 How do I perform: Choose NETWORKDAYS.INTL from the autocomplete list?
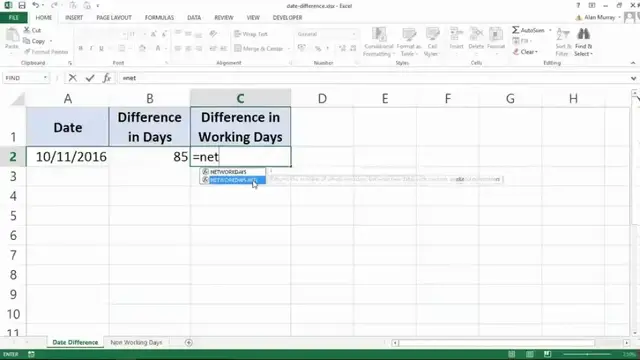tap(233, 180)
